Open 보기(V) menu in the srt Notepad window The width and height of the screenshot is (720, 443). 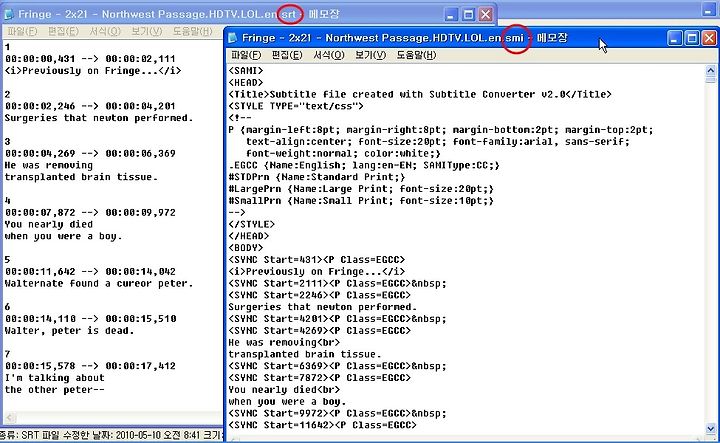pyautogui.click(x=147, y=31)
